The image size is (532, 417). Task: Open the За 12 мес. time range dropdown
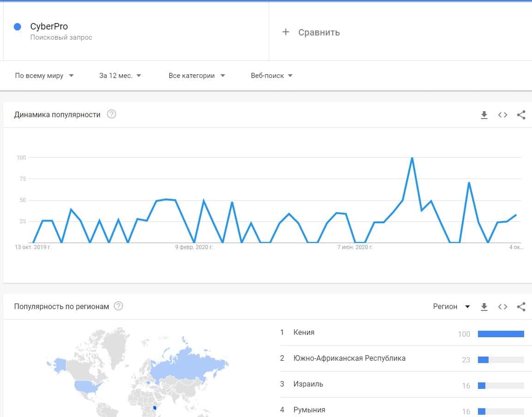tap(120, 76)
